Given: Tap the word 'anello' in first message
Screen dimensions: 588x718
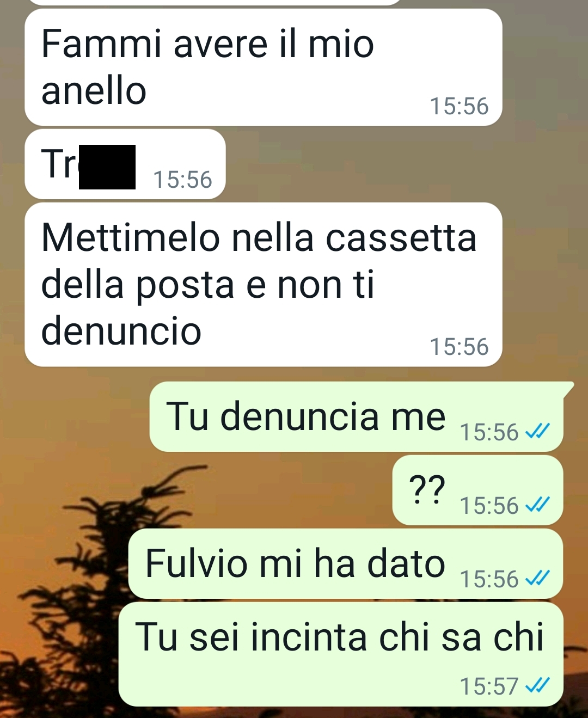Looking at the screenshot, I should click(94, 90).
